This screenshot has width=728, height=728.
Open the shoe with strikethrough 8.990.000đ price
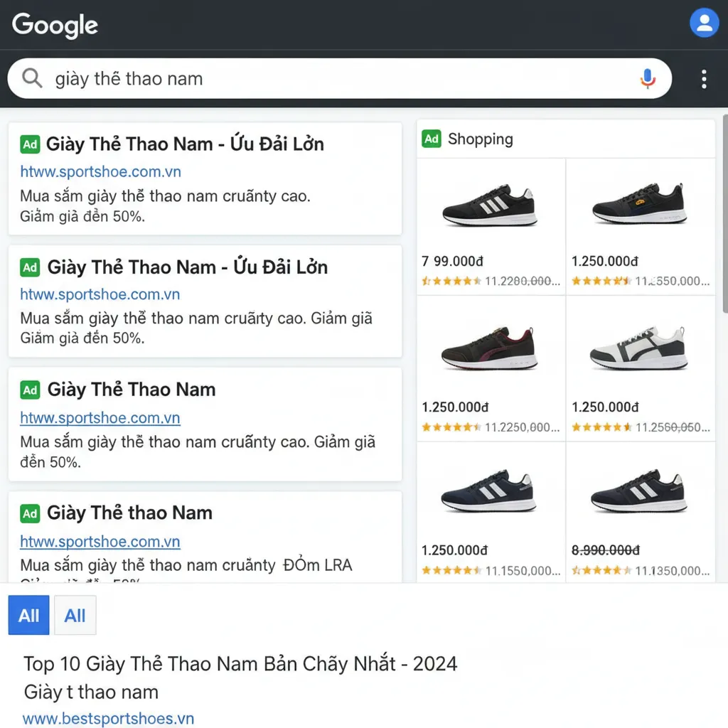tap(638, 491)
